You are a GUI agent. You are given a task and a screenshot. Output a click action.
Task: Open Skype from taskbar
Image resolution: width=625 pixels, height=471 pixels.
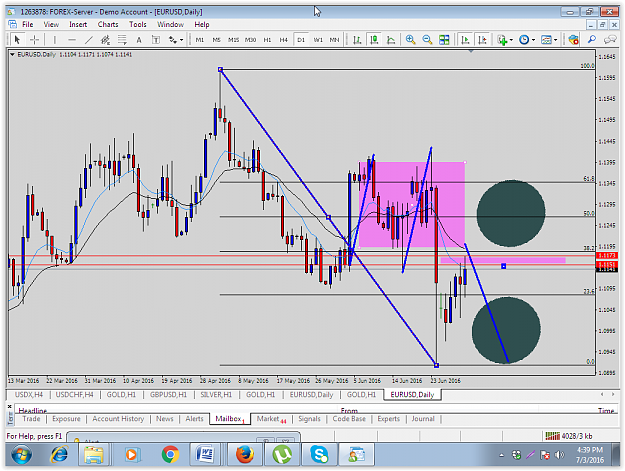tap(319, 454)
